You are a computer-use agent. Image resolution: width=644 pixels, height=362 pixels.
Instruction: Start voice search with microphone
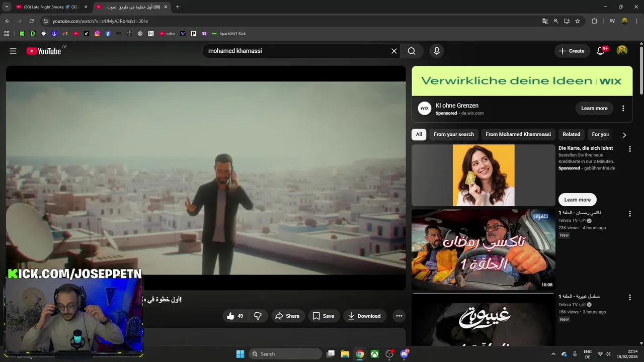437,51
